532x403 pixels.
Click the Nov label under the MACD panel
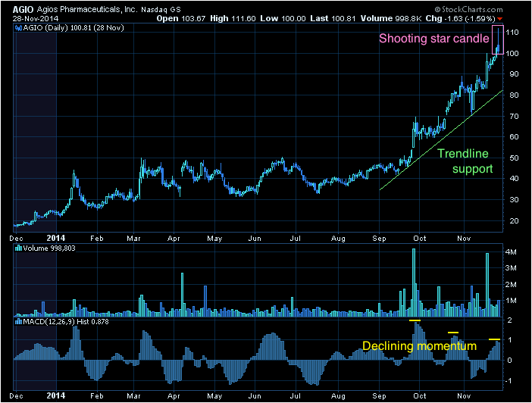tap(464, 396)
